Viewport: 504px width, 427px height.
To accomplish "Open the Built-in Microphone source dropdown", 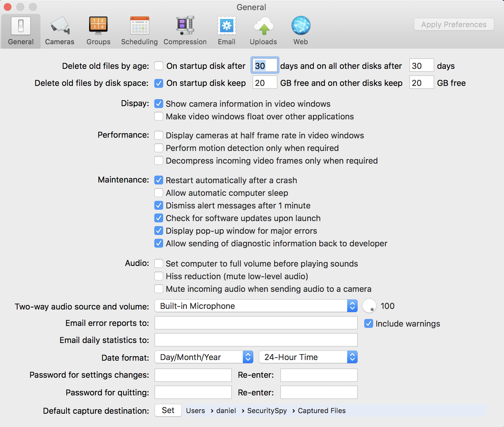I will (256, 306).
